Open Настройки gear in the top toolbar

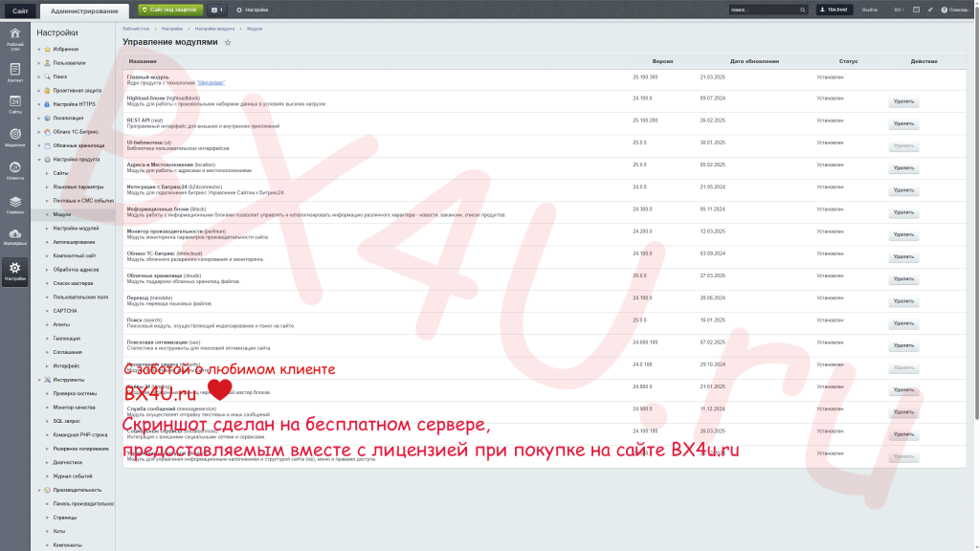point(253,10)
